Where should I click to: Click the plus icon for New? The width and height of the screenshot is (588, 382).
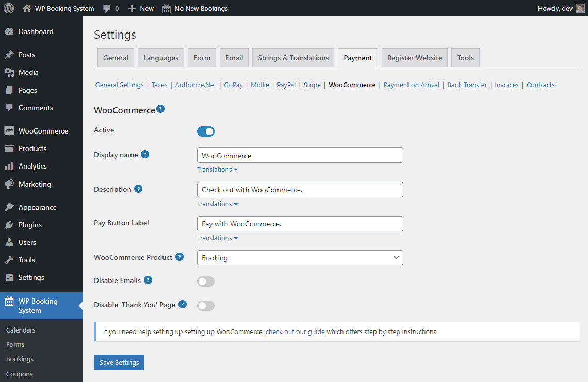[132, 8]
